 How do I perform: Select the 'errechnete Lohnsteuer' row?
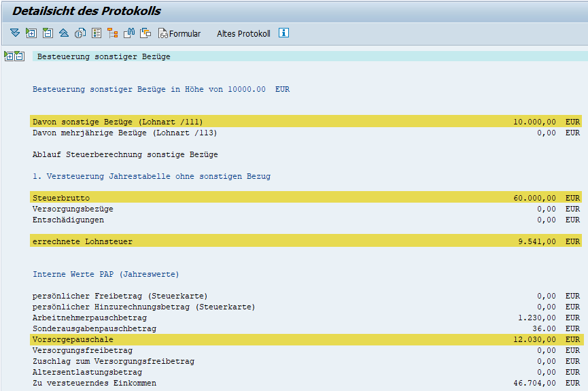coord(306,241)
